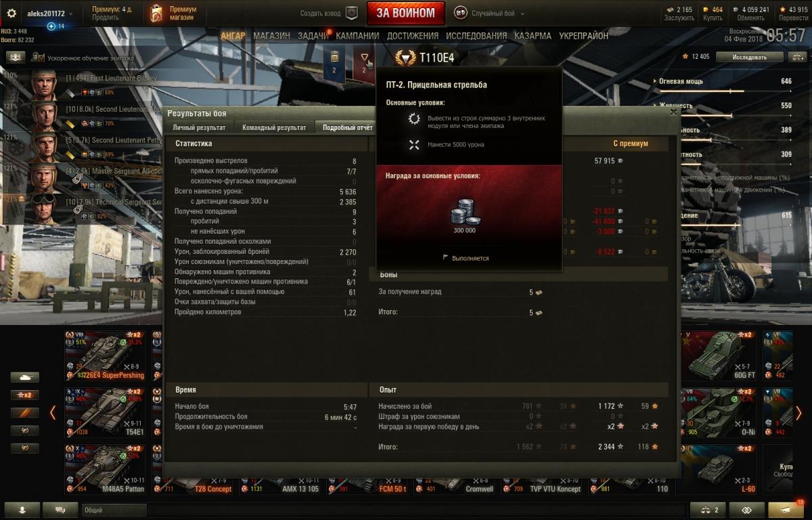Toggle the x2 bonus carousel filter
The height and width of the screenshot is (520, 812).
click(x=25, y=395)
